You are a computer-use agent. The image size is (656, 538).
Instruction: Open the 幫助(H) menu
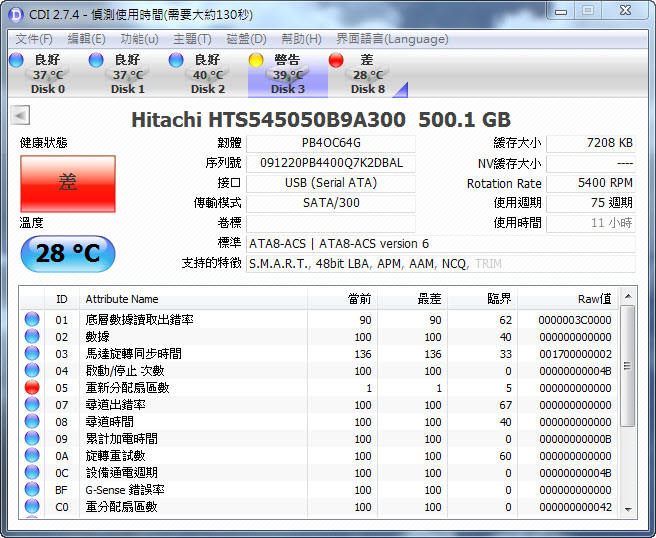[301, 39]
